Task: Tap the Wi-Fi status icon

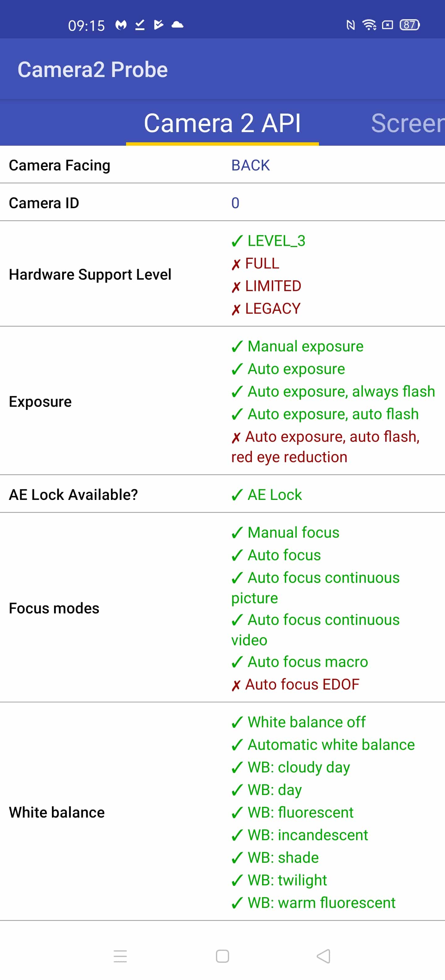Action: tap(369, 25)
